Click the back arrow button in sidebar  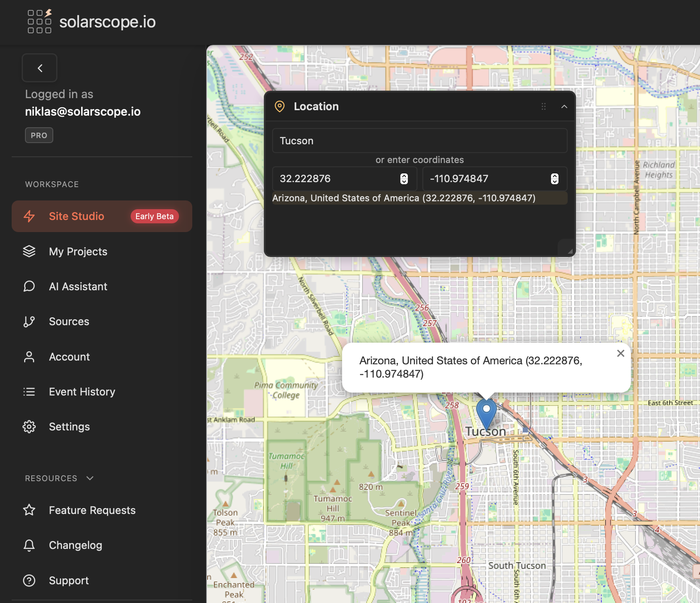pos(40,68)
